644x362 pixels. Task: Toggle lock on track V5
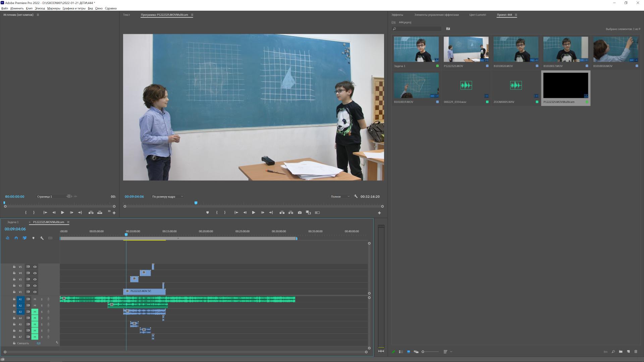click(14, 267)
